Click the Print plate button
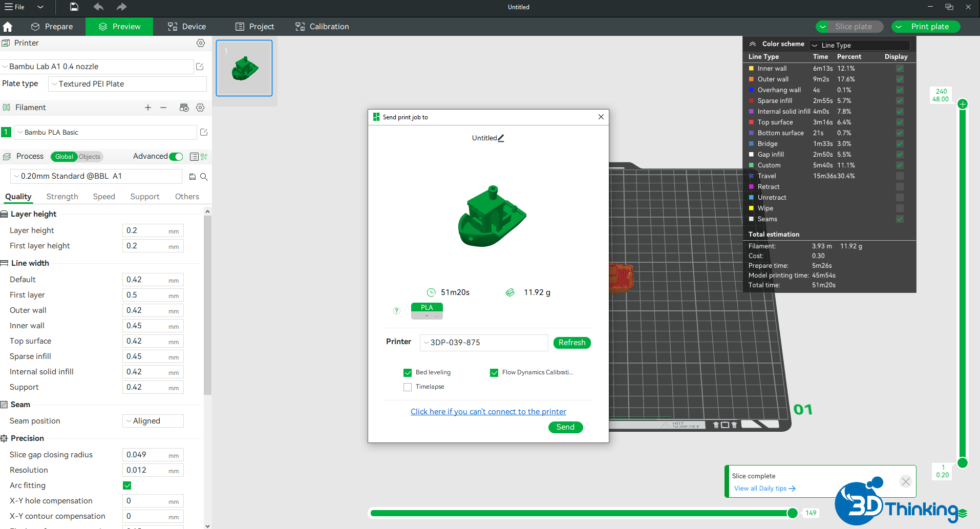Image resolution: width=980 pixels, height=529 pixels. coord(930,27)
